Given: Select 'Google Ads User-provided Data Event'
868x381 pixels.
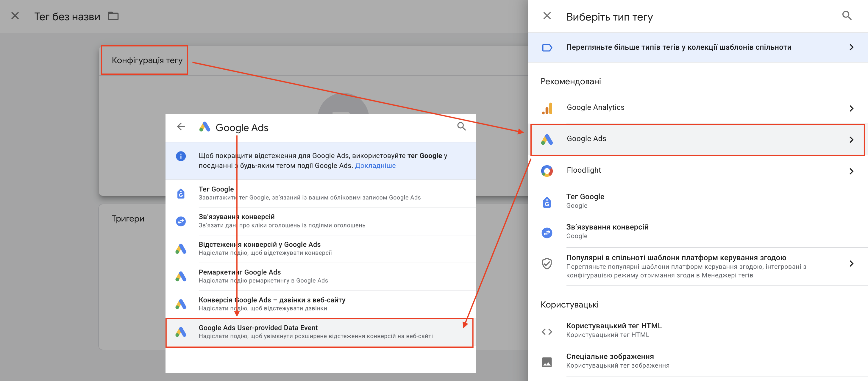Looking at the screenshot, I should [319, 332].
